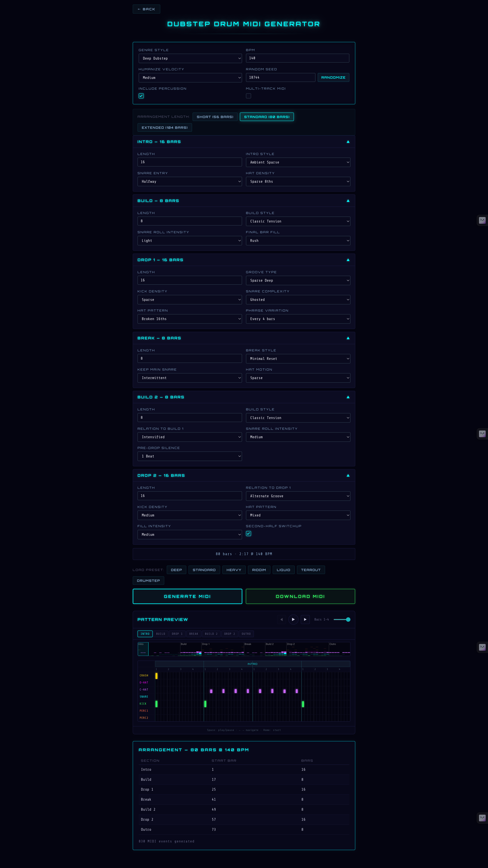Switch to the Build preview tab

160,634
